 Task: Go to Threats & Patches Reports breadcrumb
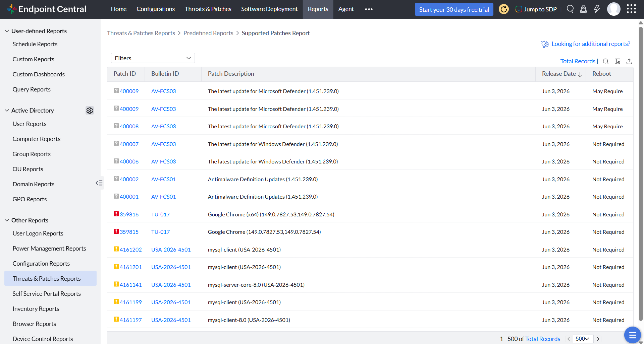(141, 33)
